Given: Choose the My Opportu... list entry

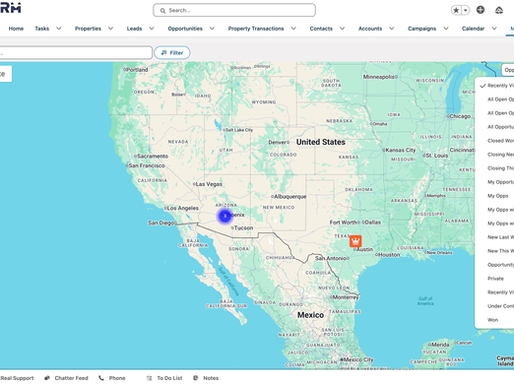Looking at the screenshot, I should 495,182.
